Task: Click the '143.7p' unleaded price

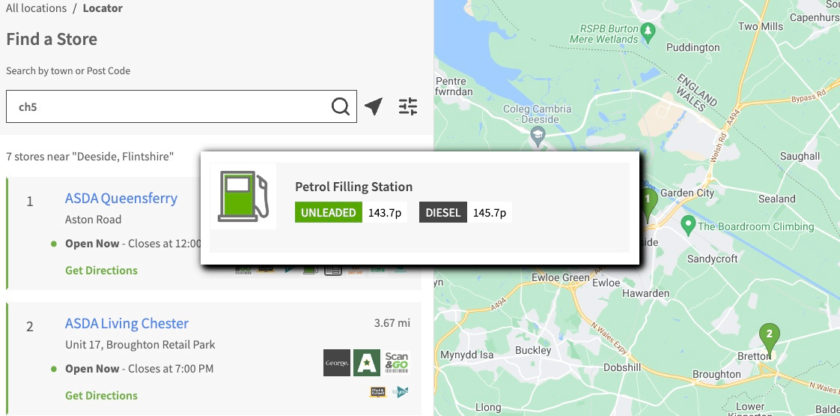Action: 385,213
